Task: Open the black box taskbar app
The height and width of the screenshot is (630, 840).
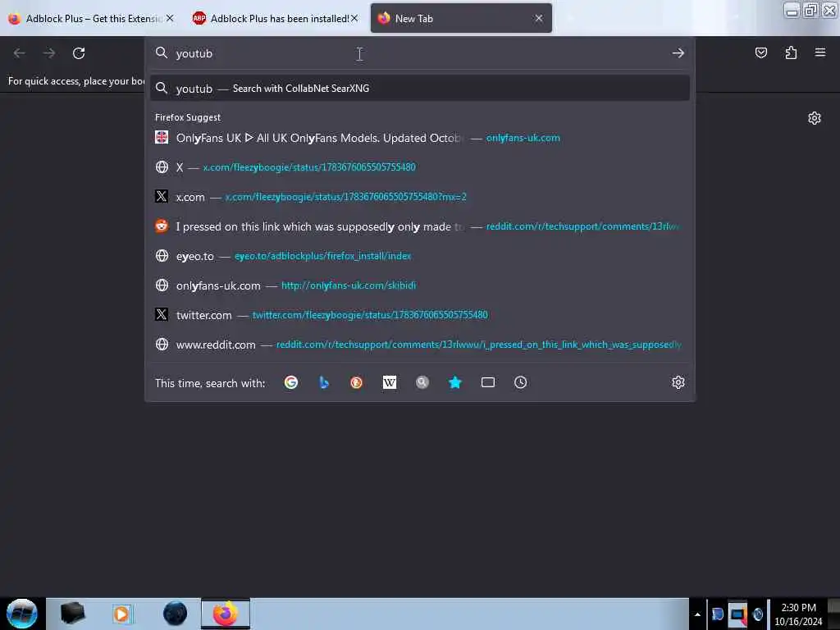Action: click(72, 614)
